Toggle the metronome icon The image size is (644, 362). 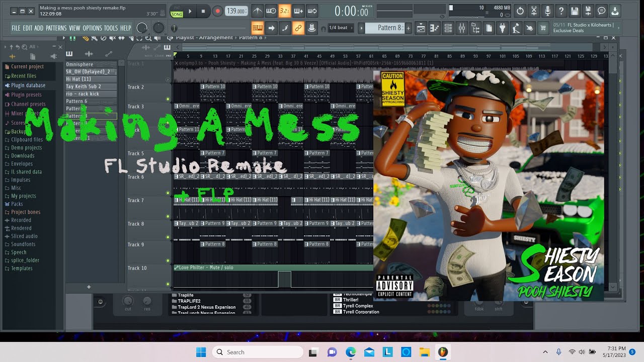click(257, 11)
